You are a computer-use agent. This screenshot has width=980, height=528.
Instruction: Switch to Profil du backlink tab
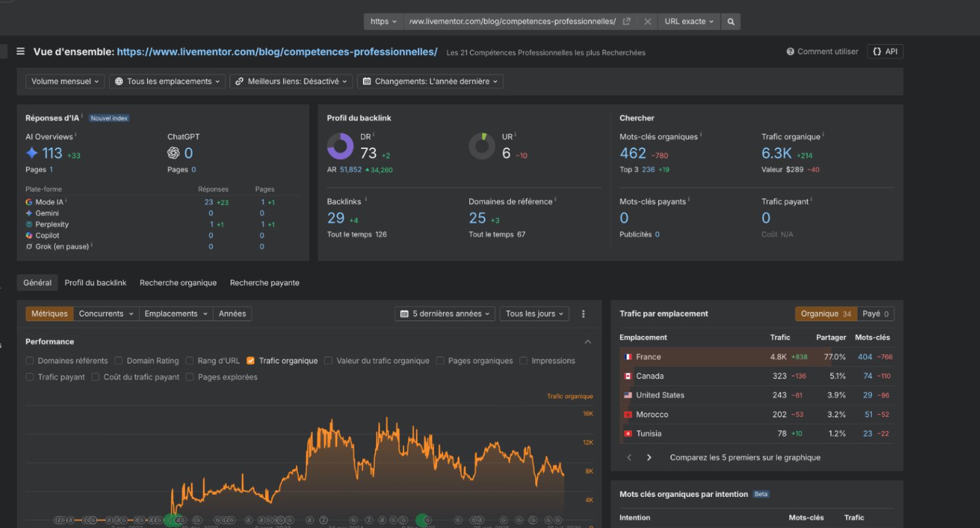96,283
